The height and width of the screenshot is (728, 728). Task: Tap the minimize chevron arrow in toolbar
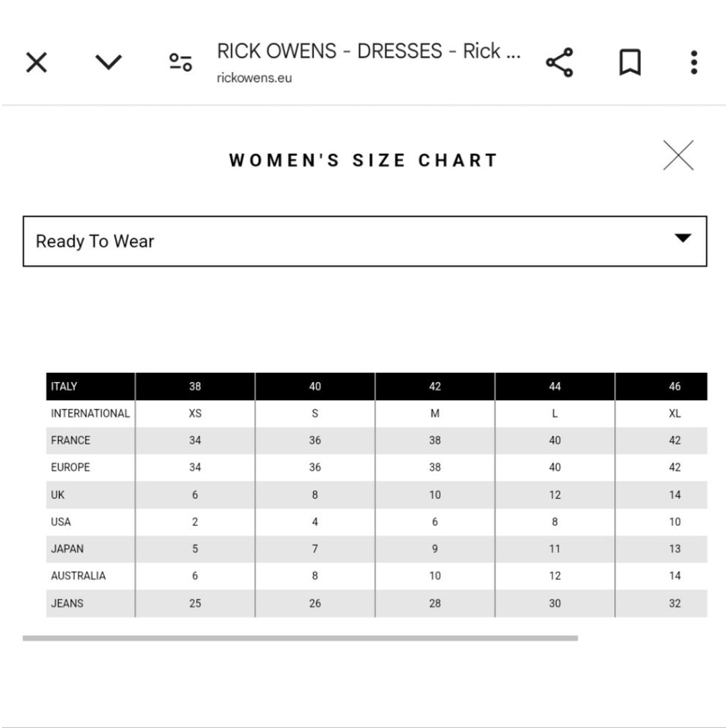108,62
